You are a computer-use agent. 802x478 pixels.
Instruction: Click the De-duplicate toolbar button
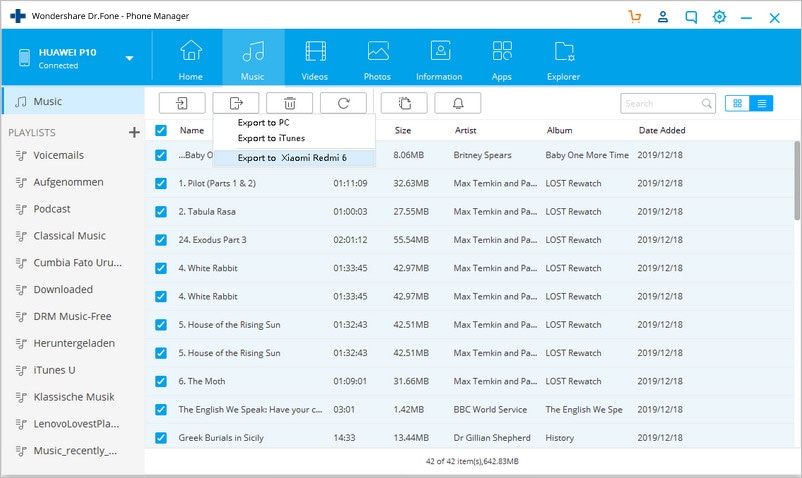[x=404, y=103]
